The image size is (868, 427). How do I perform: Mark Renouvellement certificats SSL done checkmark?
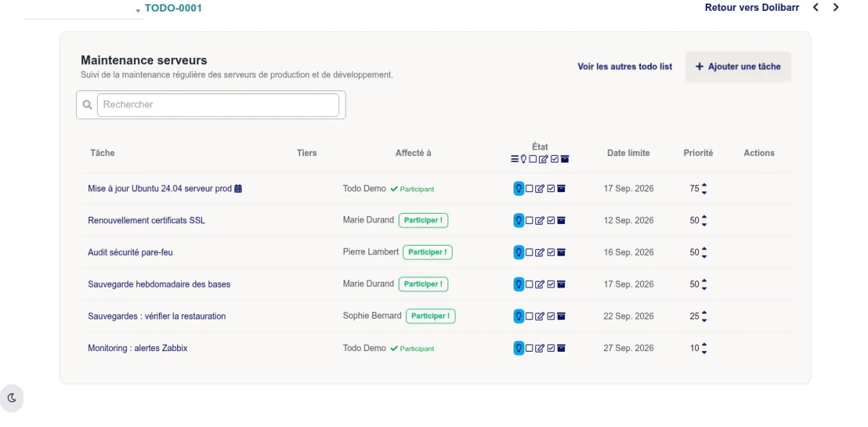pyautogui.click(x=551, y=220)
